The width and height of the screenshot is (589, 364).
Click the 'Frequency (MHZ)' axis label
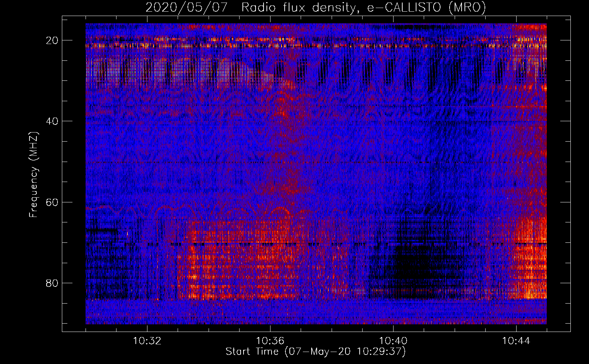33,175
